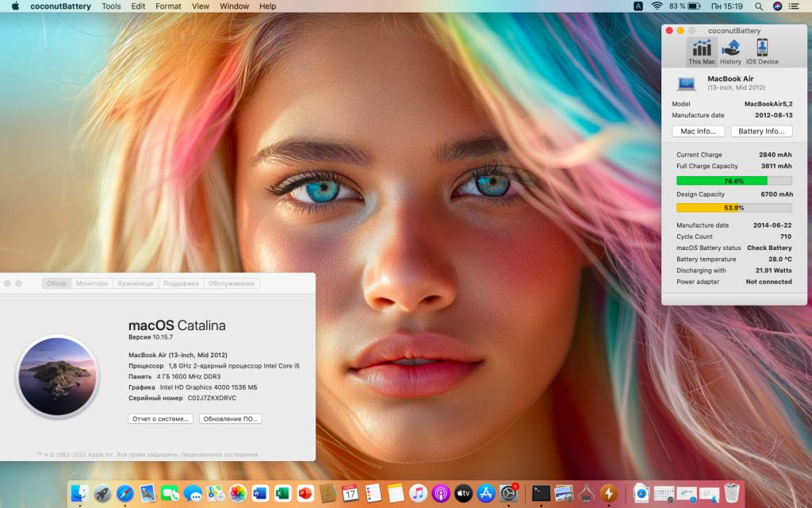The height and width of the screenshot is (508, 812).
Task: Open Terminal from the dock
Action: 541,493
